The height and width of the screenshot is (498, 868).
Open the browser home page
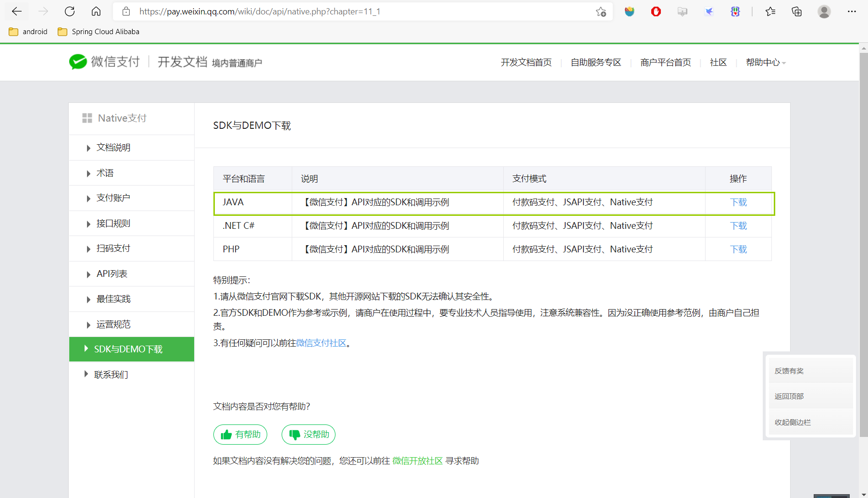coord(96,11)
